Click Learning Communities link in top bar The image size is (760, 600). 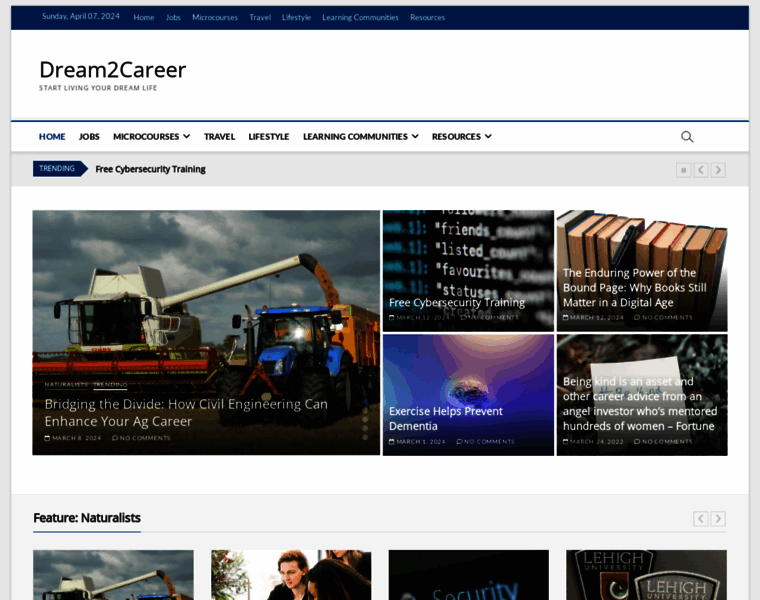click(360, 17)
